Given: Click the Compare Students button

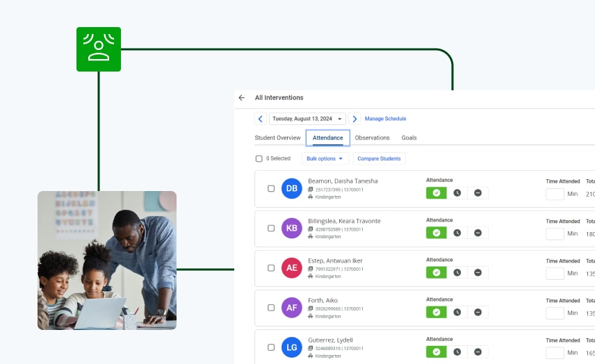Looking at the screenshot, I should [x=379, y=158].
